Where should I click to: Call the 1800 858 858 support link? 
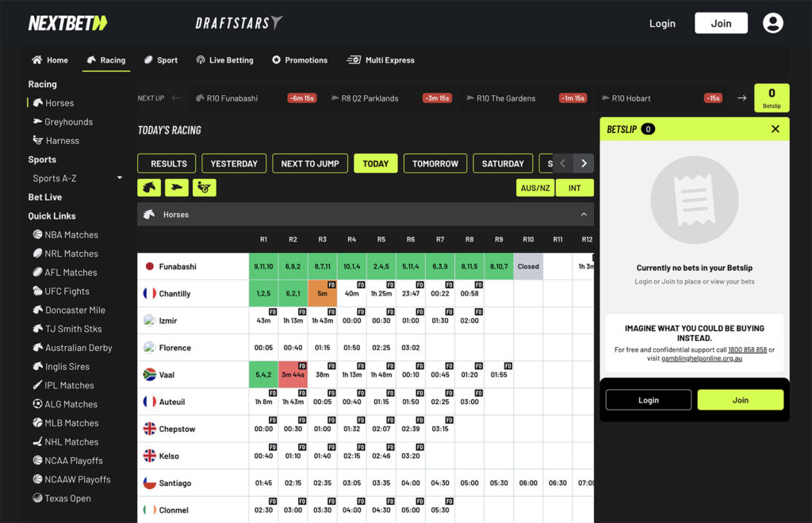(x=747, y=349)
